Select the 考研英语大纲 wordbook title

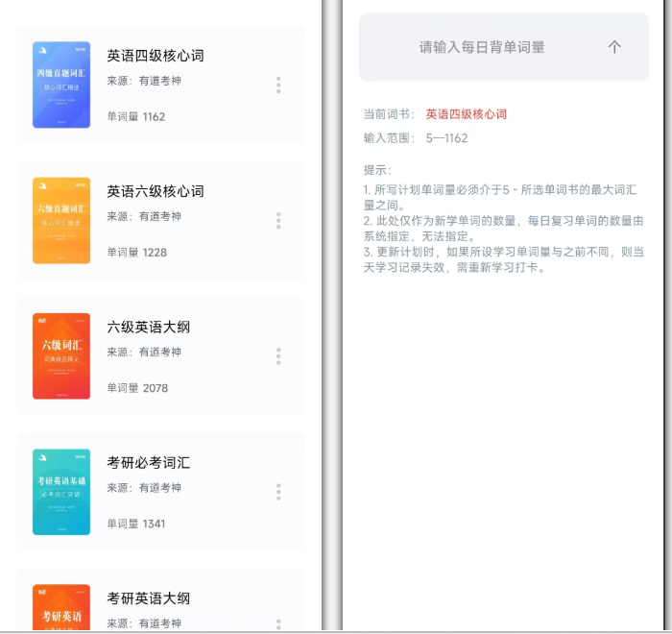pos(148,597)
